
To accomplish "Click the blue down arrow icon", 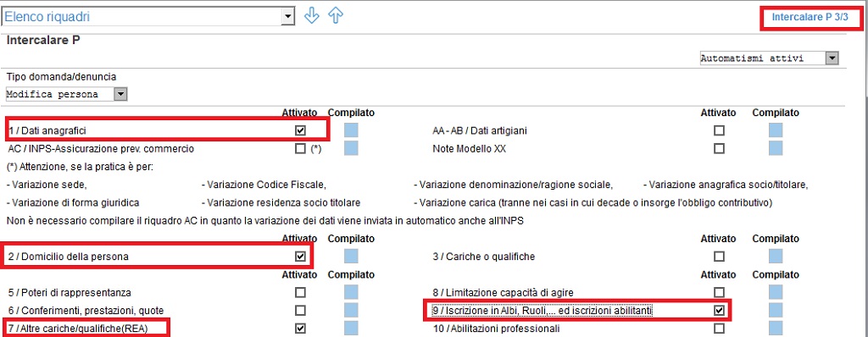I will coord(312,16).
